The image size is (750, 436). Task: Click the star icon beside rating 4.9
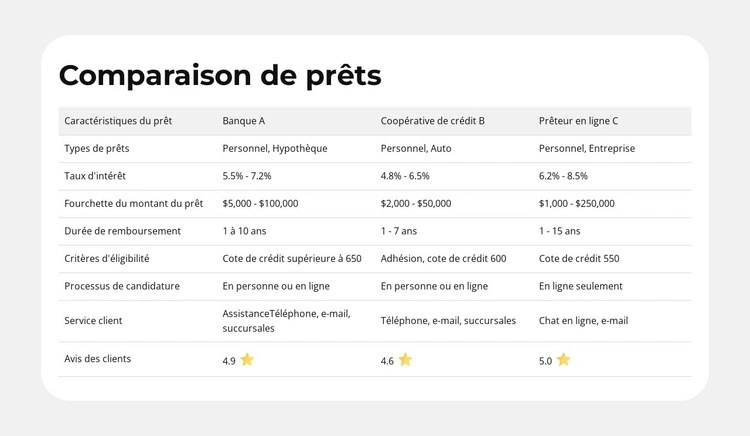pos(247,360)
